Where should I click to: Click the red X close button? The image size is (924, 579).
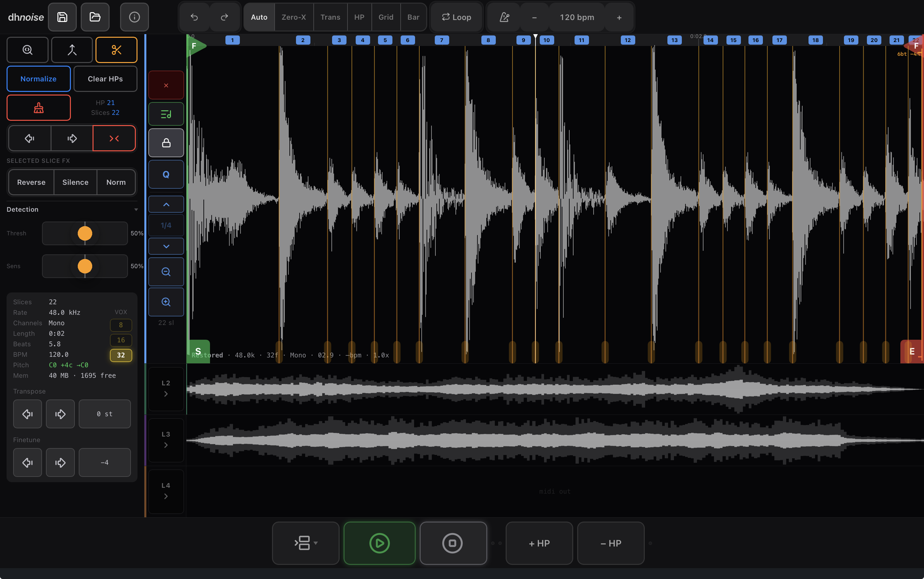166,85
